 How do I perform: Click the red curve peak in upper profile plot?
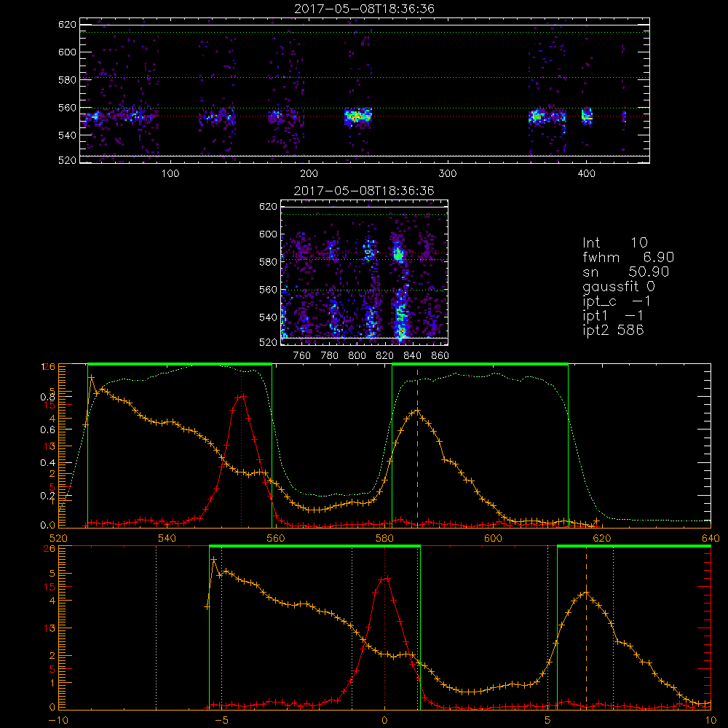(242, 396)
